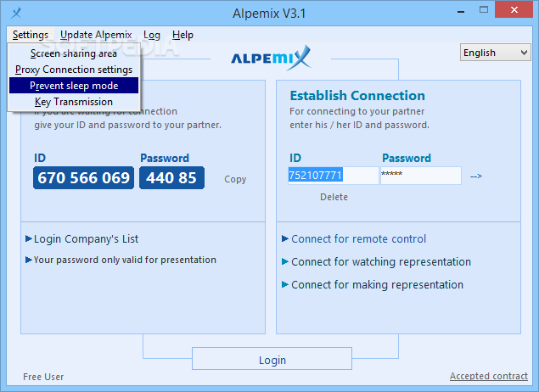The width and height of the screenshot is (539, 392).
Task: Close the Alpemix window
Action: click(x=514, y=9)
